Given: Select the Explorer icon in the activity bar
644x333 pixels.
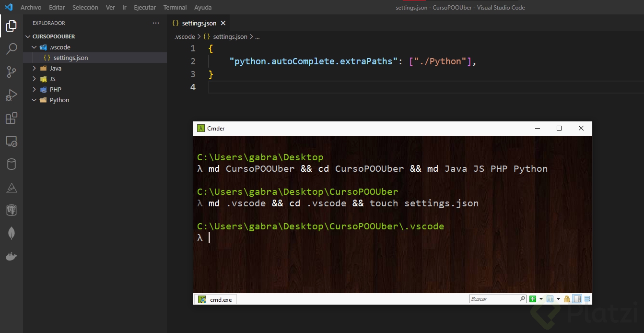Looking at the screenshot, I should tap(12, 26).
